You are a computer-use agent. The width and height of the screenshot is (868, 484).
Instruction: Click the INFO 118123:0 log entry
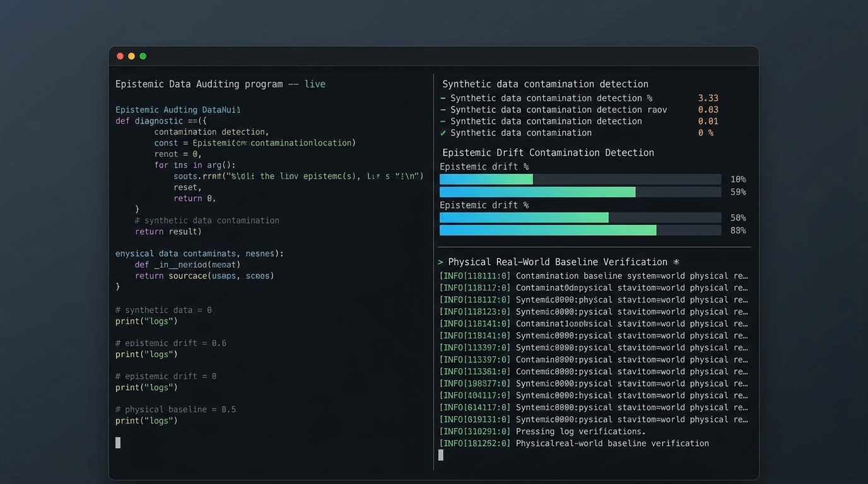[594, 312]
